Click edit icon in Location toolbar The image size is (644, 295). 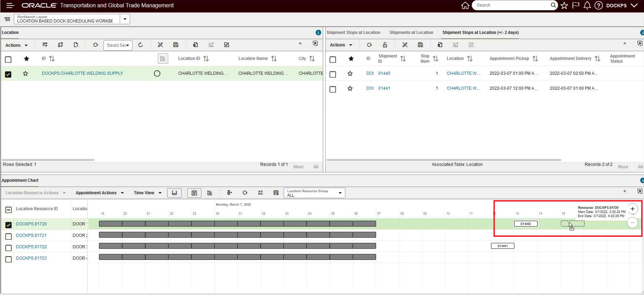point(227,45)
